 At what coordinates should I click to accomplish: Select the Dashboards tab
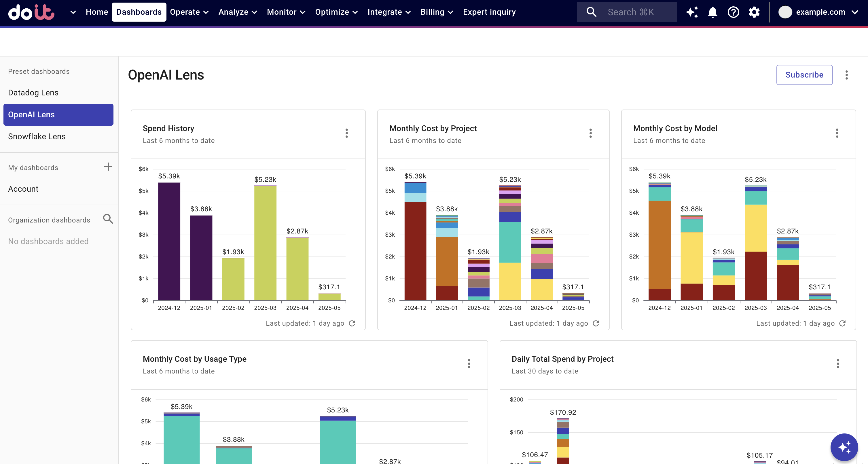tap(139, 12)
